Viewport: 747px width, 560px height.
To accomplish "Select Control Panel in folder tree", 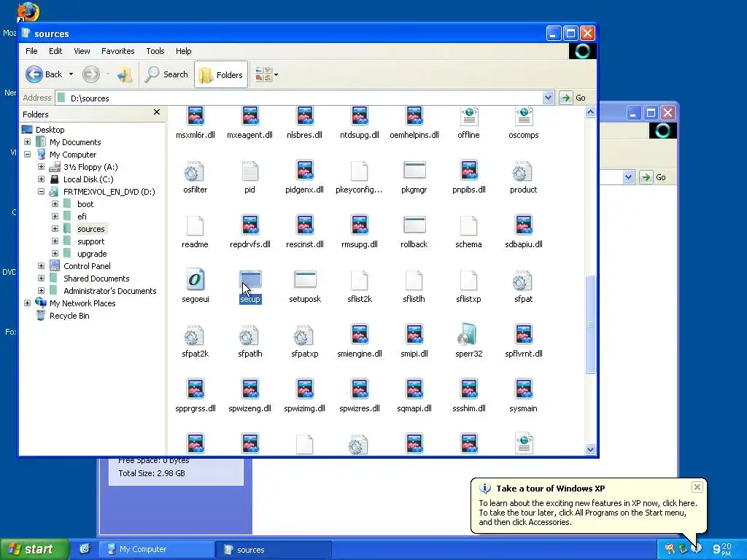I will [87, 266].
